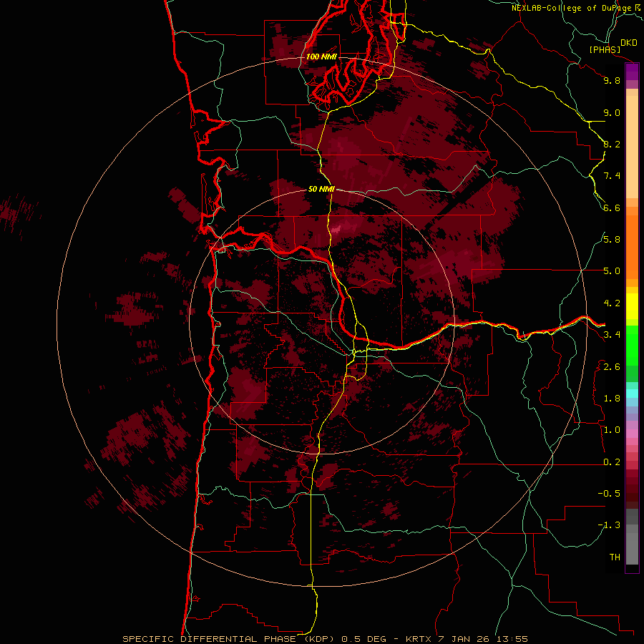Screen dimensions: 644x644
Task: Click the 9.8 value on the color scale
Action: [612, 81]
